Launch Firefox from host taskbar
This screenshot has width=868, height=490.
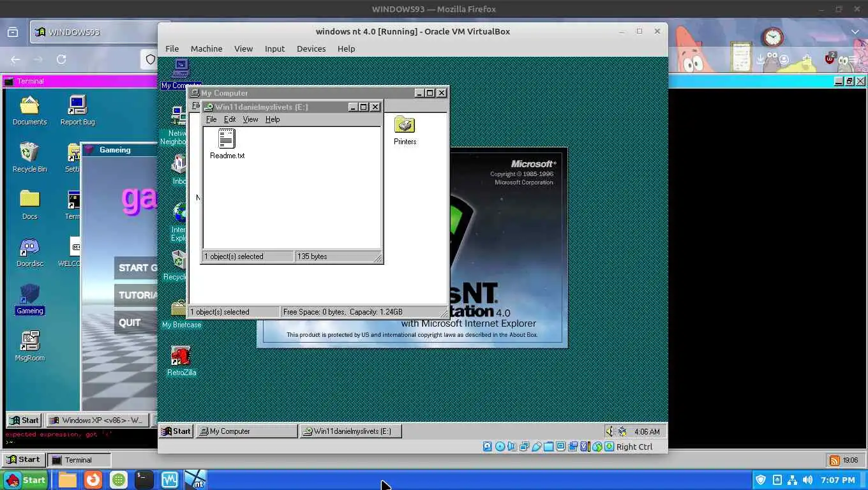(x=93, y=480)
